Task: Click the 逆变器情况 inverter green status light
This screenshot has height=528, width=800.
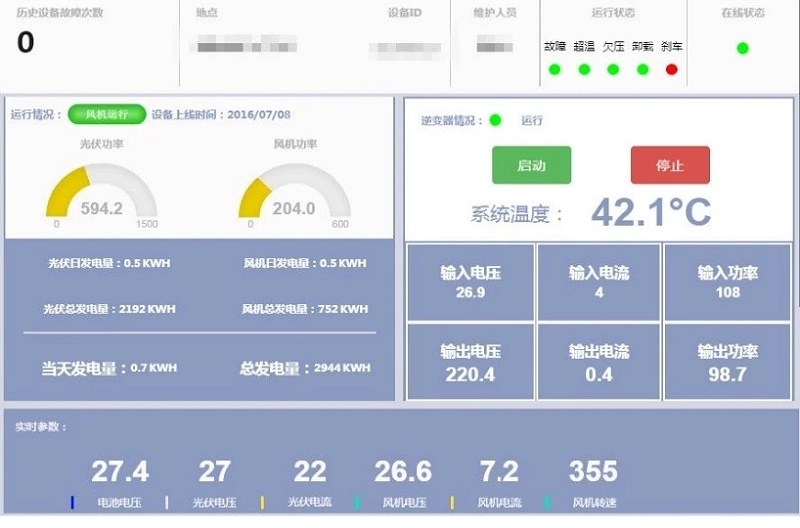Action: (495, 120)
